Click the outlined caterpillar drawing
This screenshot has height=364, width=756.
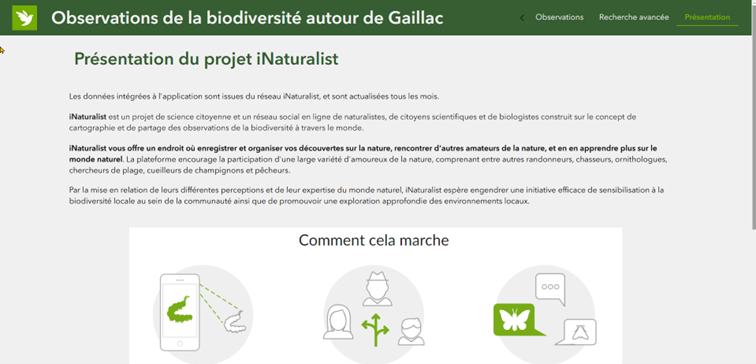(235, 322)
